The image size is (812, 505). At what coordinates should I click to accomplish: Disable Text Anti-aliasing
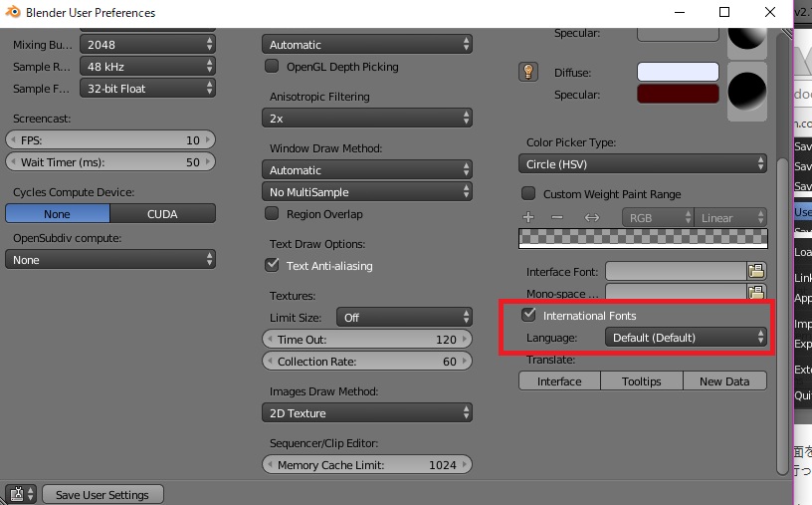(272, 265)
